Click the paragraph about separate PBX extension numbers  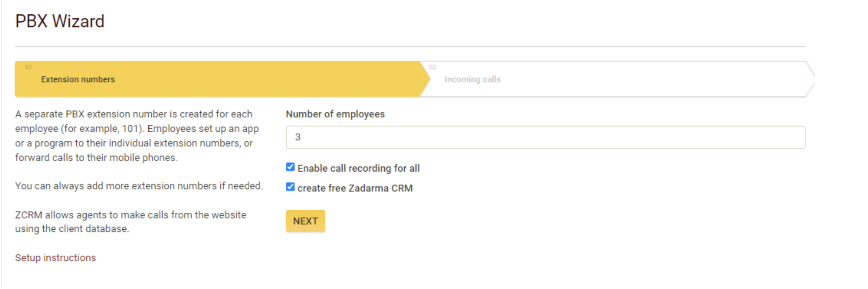coord(137,136)
